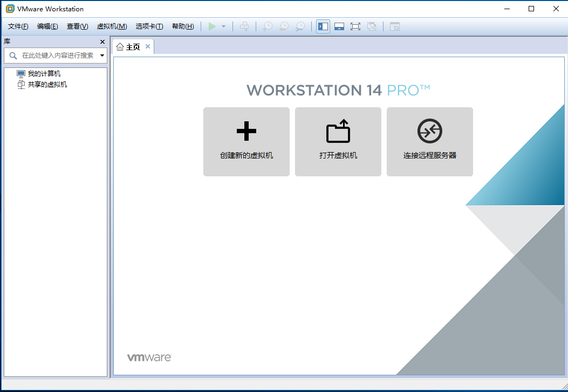
Task: Click 打开虚拟机 button
Action: point(338,141)
